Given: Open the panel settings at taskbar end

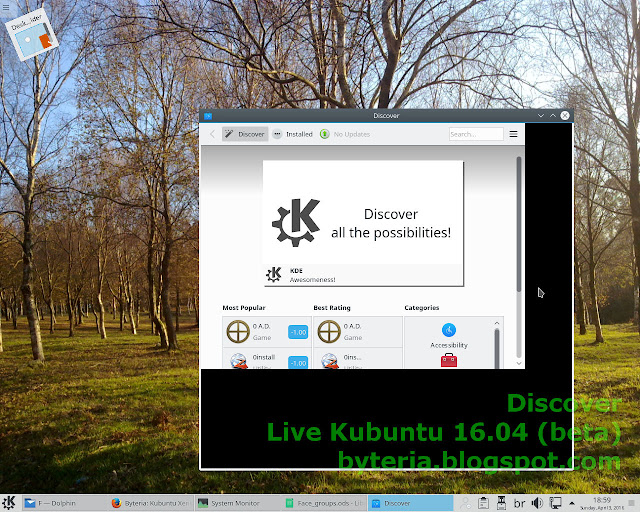Looking at the screenshot, I should [631, 503].
